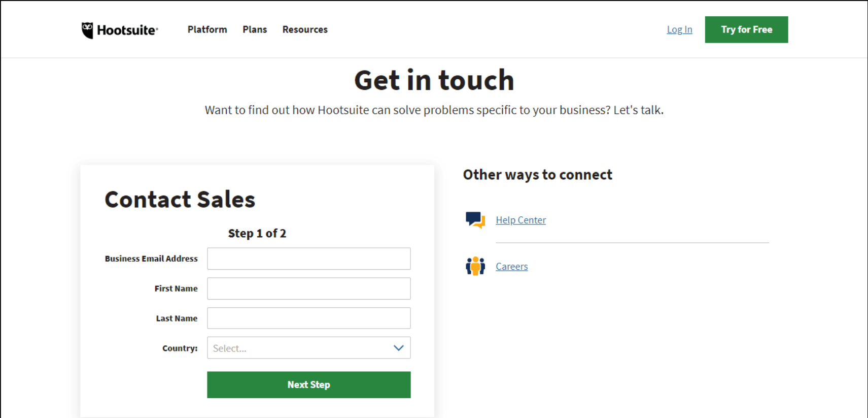
Task: Open the Country Select... dropdown
Action: point(299,348)
